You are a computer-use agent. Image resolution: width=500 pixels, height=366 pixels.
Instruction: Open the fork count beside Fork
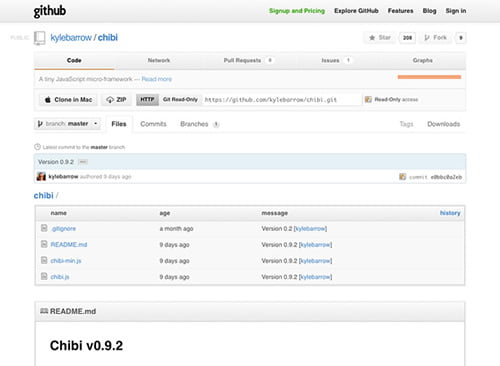461,38
